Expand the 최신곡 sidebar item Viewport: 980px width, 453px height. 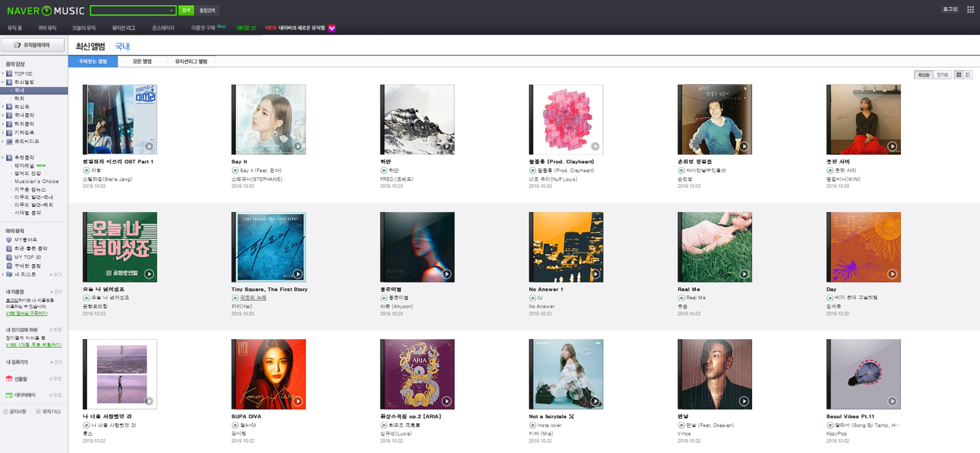[3, 107]
